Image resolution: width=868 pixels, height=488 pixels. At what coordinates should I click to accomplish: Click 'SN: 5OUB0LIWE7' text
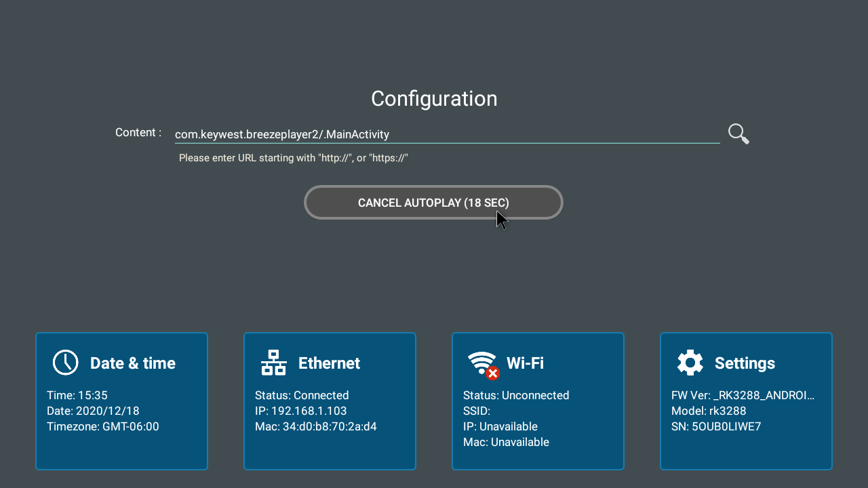click(715, 426)
